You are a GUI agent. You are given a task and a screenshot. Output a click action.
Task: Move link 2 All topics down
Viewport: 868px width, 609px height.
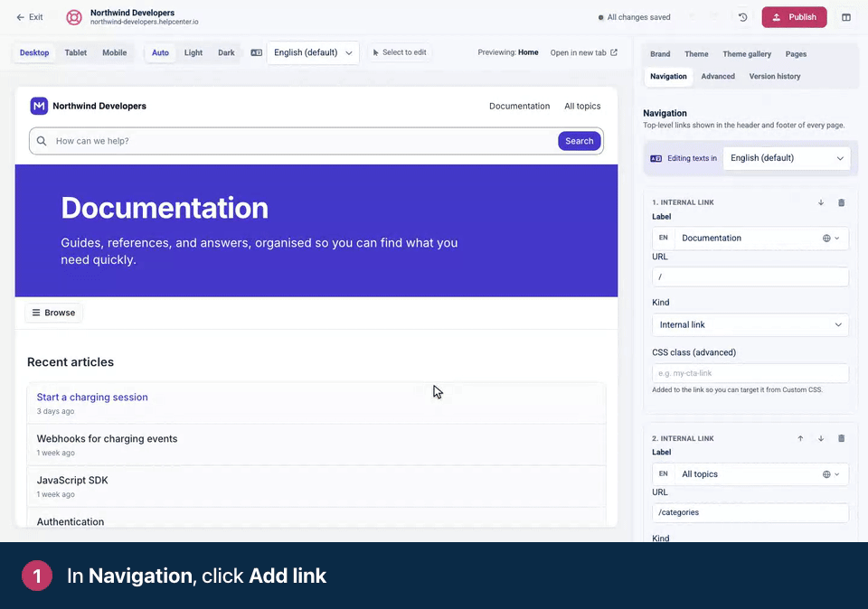click(x=821, y=438)
